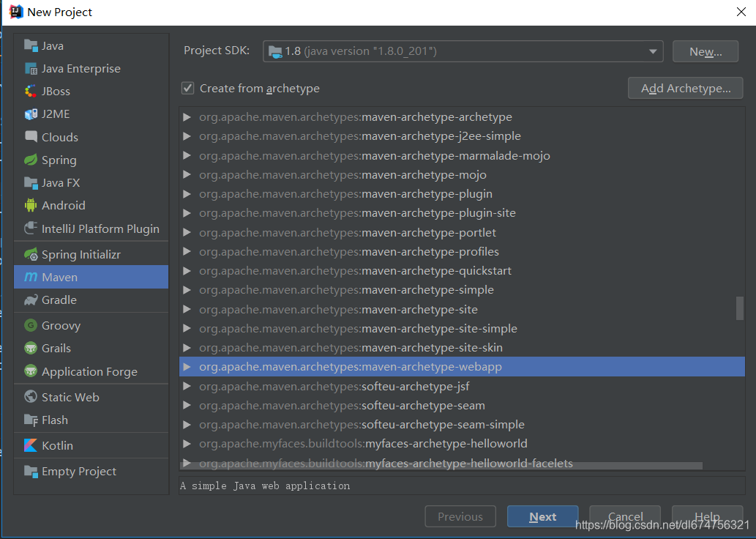Pick the Android robot icon
This screenshot has width=756, height=539.
(x=31, y=205)
